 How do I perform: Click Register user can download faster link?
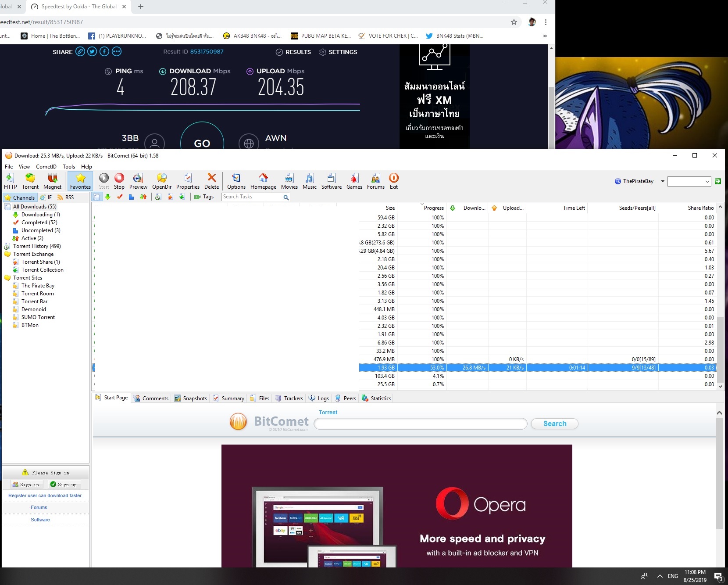(x=46, y=495)
